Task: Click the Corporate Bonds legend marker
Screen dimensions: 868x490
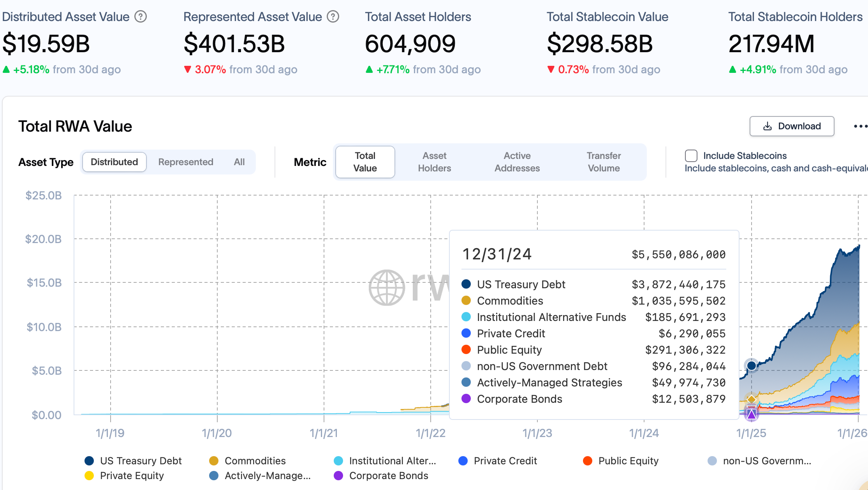Action: pyautogui.click(x=338, y=476)
